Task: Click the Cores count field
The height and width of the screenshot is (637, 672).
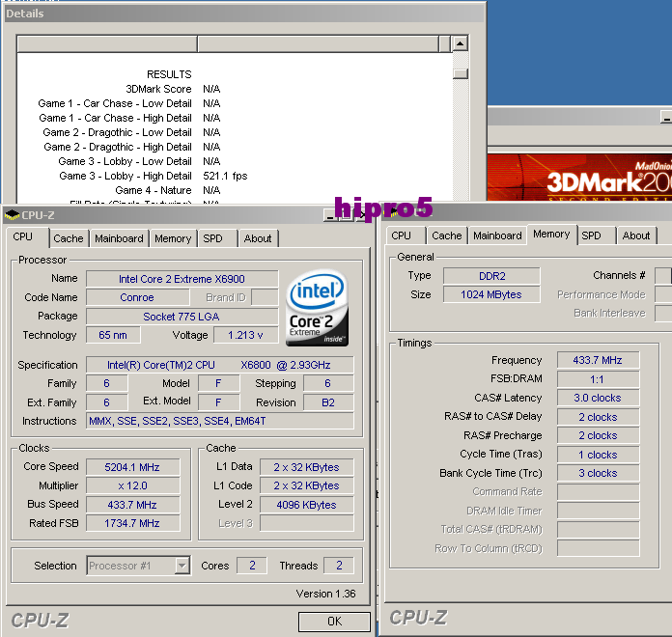Action: pyautogui.click(x=252, y=566)
